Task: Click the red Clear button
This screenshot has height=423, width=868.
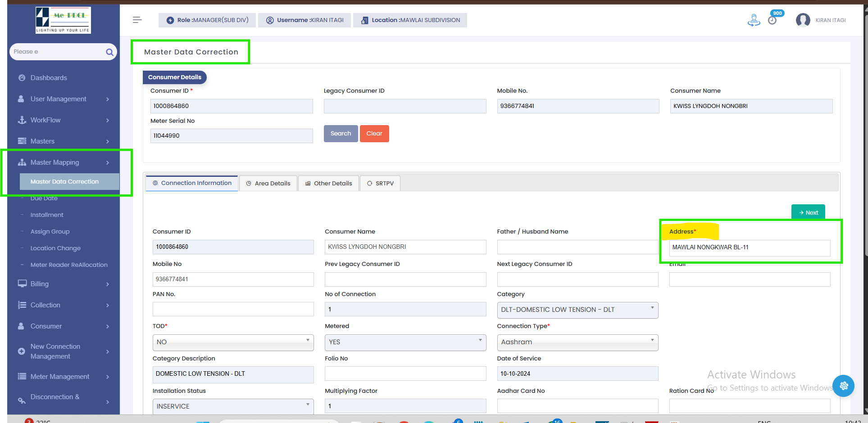Action: (374, 134)
